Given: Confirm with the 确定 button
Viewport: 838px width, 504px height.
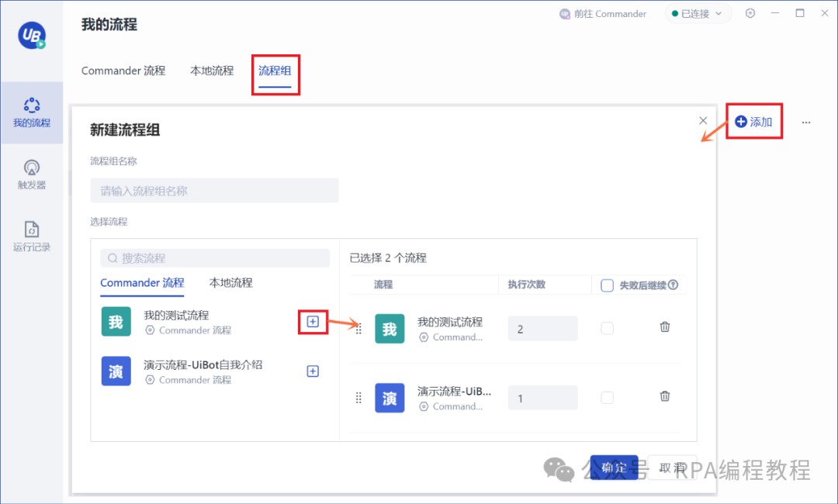Looking at the screenshot, I should point(614,468).
